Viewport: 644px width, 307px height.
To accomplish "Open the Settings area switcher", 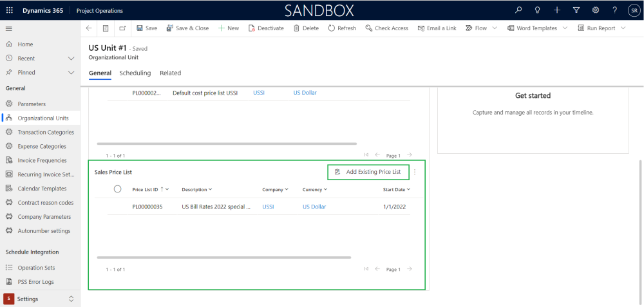I will tap(40, 299).
